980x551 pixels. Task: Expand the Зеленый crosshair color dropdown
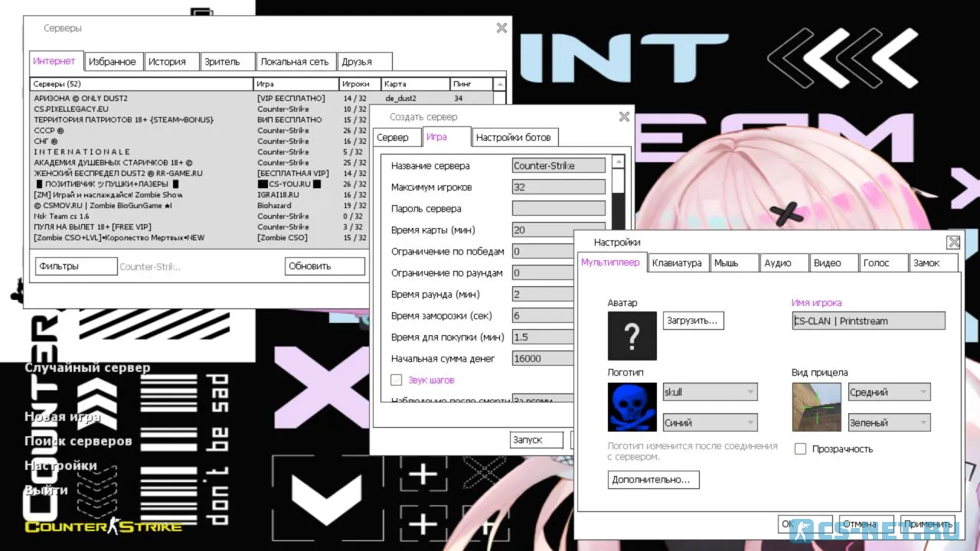click(889, 422)
